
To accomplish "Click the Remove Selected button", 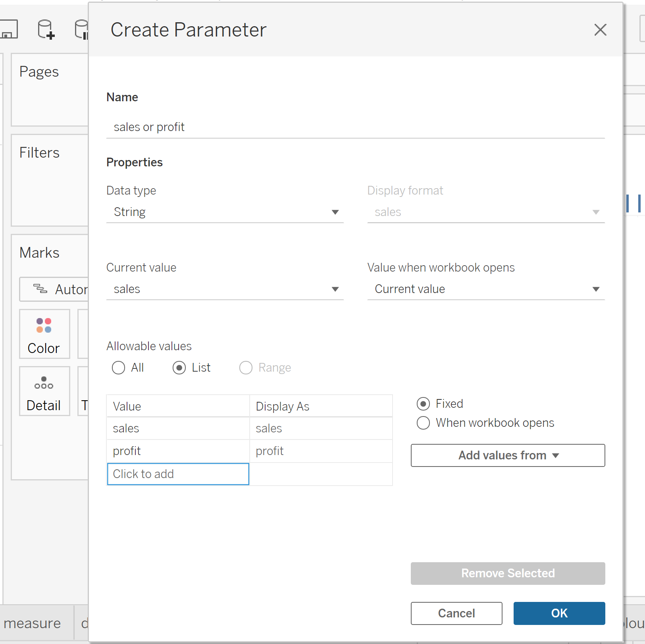I will click(508, 573).
